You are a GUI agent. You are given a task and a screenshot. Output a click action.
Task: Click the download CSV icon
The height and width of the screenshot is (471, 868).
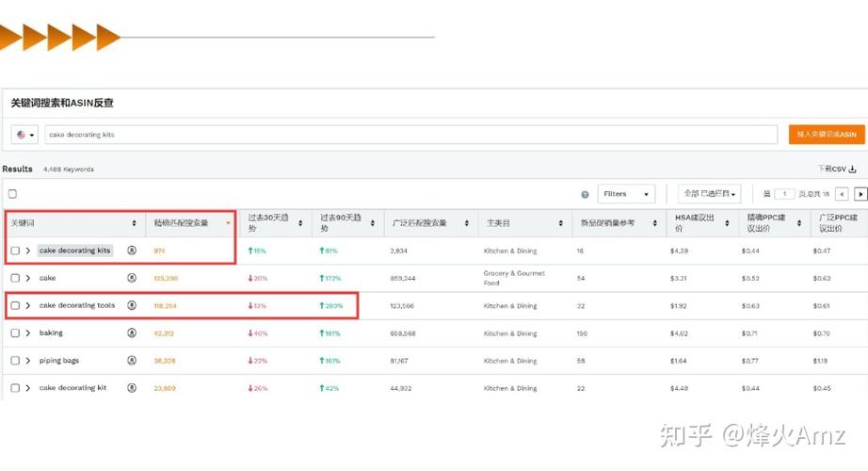[853, 170]
